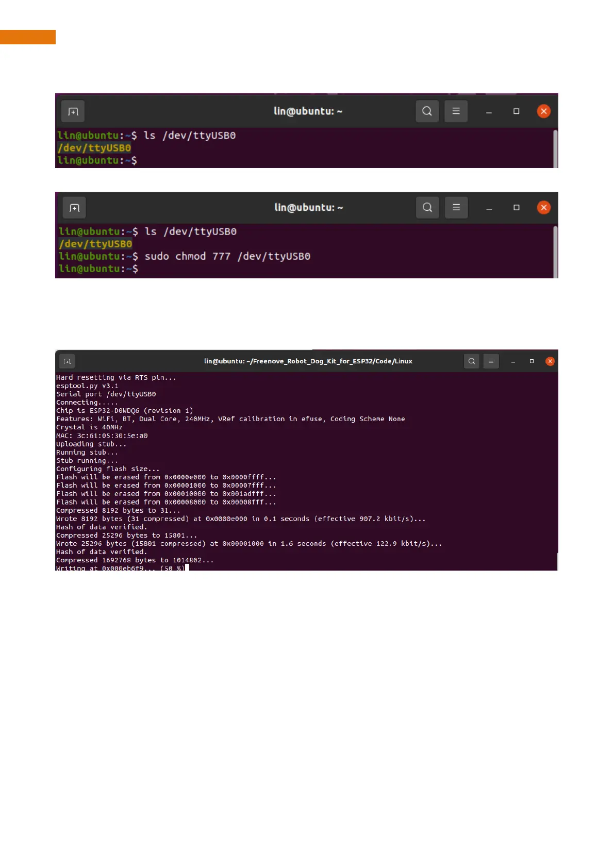Maximize the first terminal window
This screenshot has height=868, width=614.
coord(516,111)
